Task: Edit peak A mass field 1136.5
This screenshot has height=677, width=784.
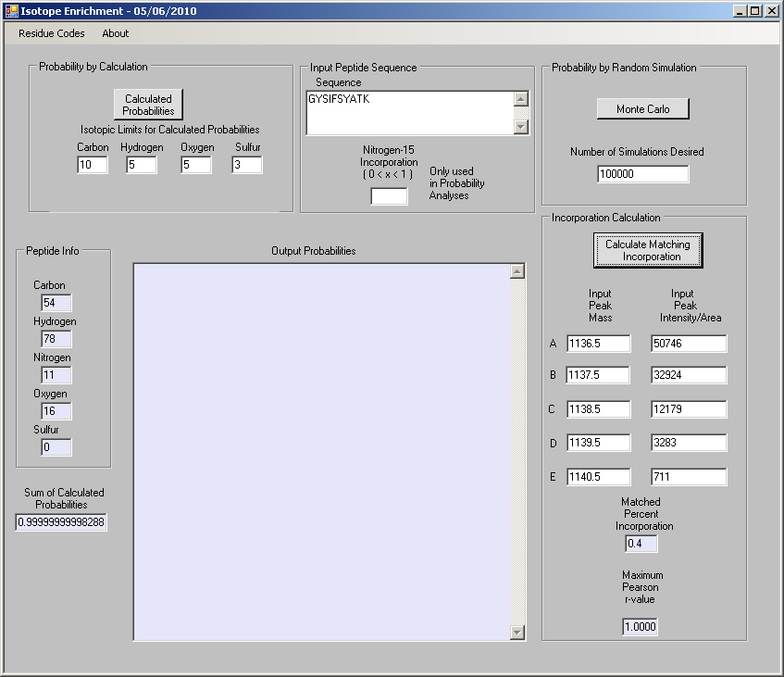Action: 598,344
